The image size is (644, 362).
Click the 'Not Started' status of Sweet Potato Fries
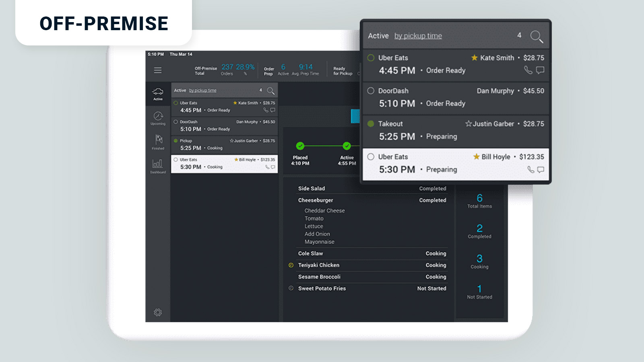click(x=431, y=288)
